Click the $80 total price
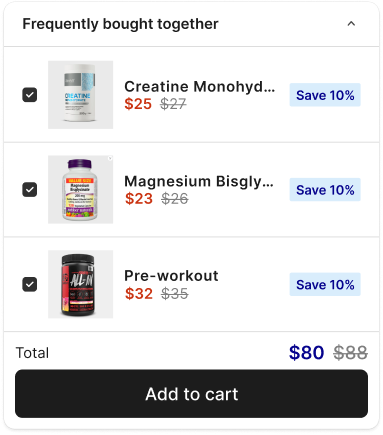383x435 pixels. (x=306, y=352)
